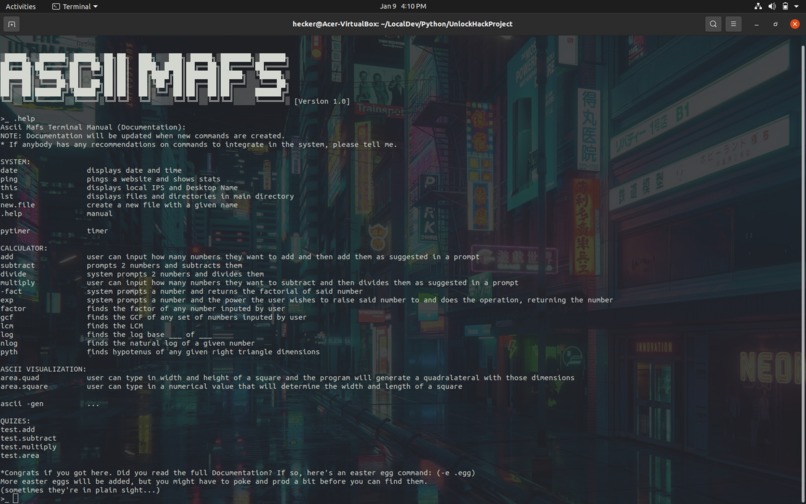Click the terminal search magnifier button
This screenshot has width=806, height=504.
coord(713,24)
